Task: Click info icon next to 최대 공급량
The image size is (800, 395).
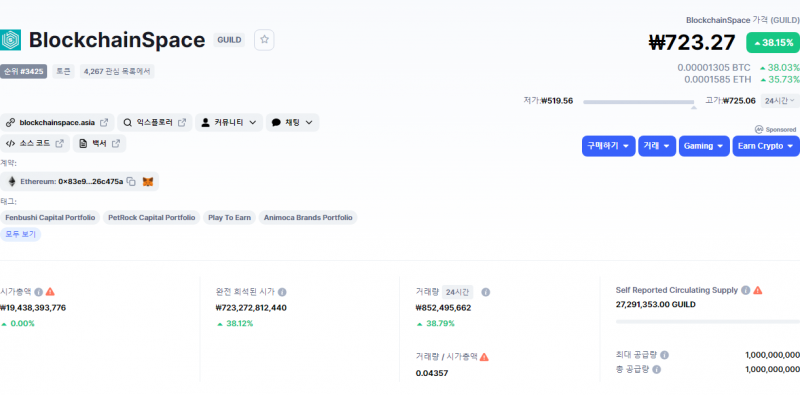Action: coord(664,355)
